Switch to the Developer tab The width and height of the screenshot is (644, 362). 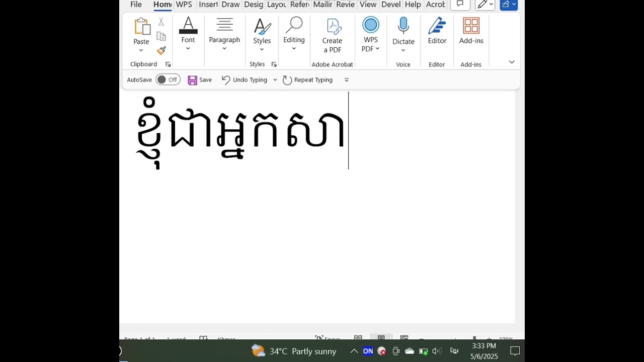pyautogui.click(x=391, y=5)
